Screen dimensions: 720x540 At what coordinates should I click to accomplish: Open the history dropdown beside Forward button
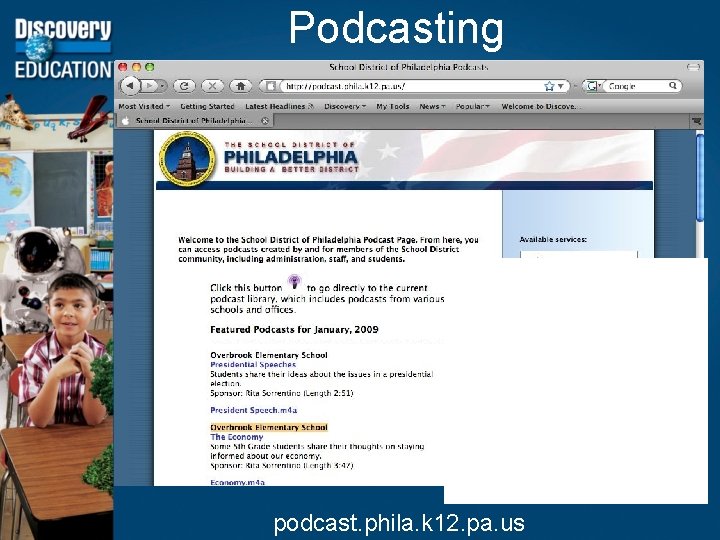[x=163, y=86]
